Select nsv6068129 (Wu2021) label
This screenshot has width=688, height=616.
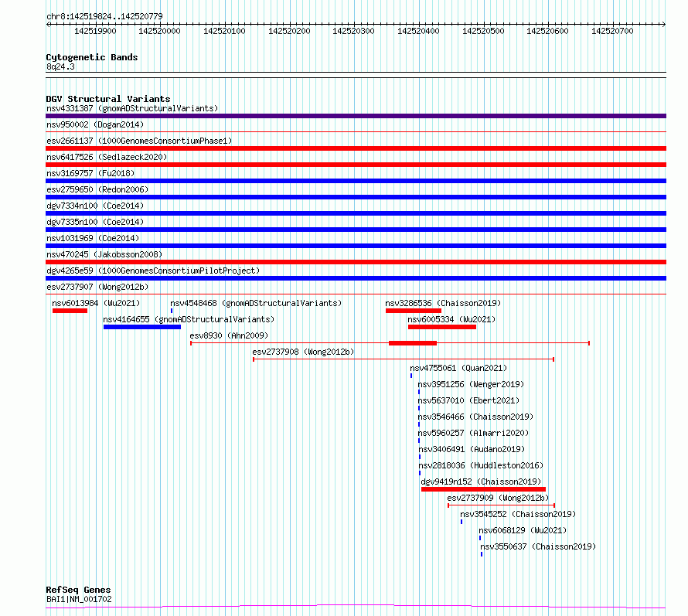523,530
